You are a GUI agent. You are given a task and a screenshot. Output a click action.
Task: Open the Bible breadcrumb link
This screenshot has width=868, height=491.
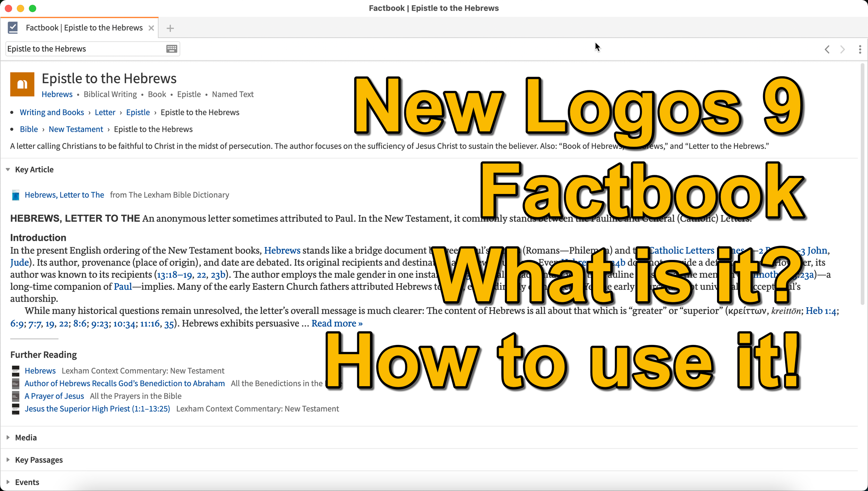tap(29, 129)
